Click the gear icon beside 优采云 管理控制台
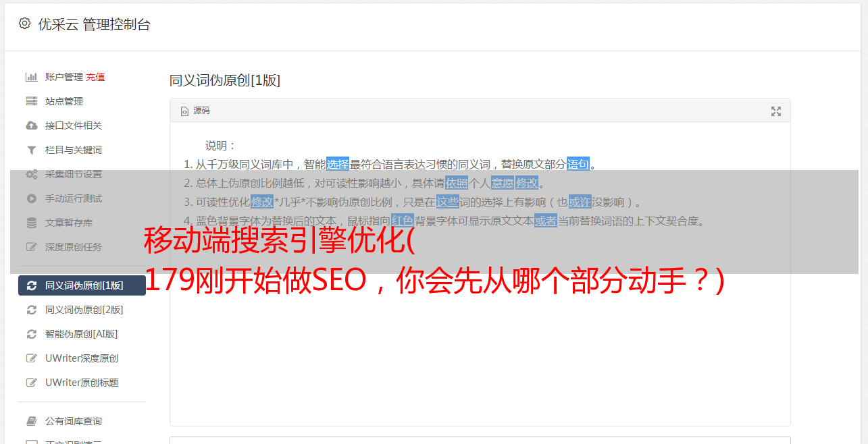 click(24, 24)
